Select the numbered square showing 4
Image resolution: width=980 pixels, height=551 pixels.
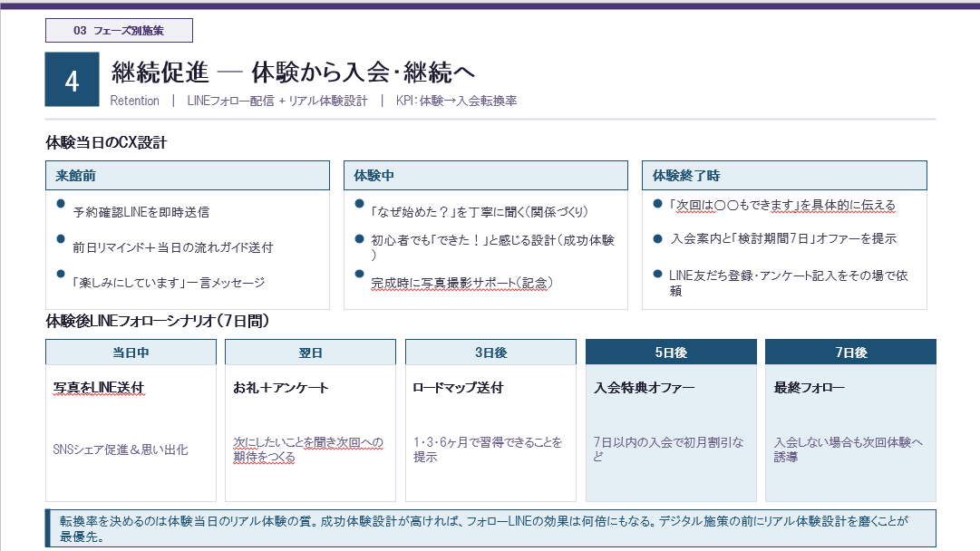(x=72, y=79)
